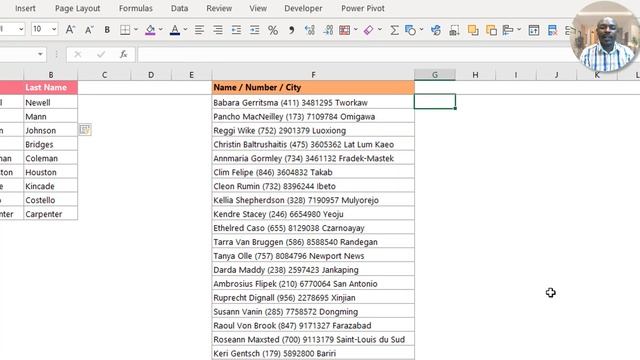Select cell 'Coleman' in Last Name column

tap(51, 158)
